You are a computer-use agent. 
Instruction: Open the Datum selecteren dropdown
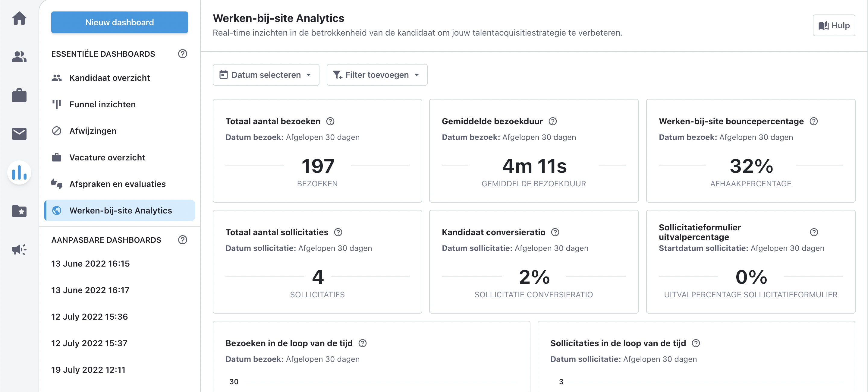266,74
